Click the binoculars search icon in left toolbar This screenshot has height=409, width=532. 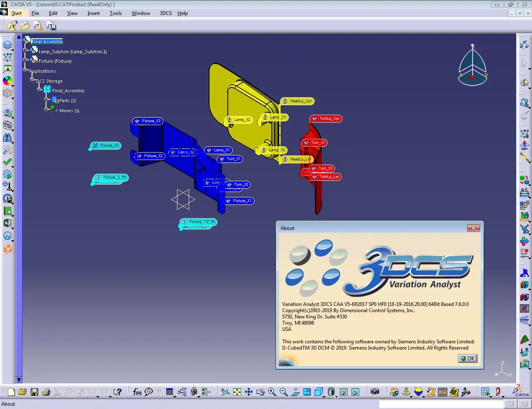pyautogui.click(x=7, y=138)
